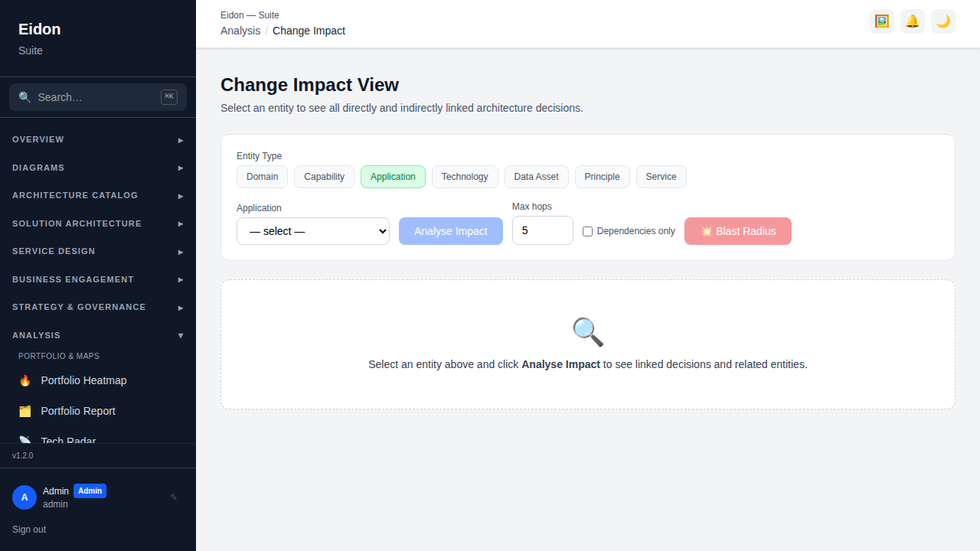
Task: Open the Application select dropdown
Action: [x=313, y=231]
